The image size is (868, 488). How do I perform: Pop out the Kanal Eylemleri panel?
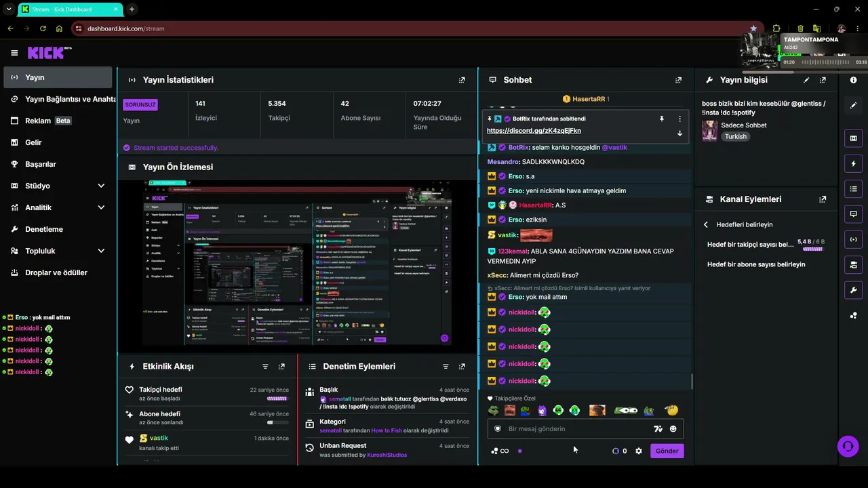tap(823, 199)
